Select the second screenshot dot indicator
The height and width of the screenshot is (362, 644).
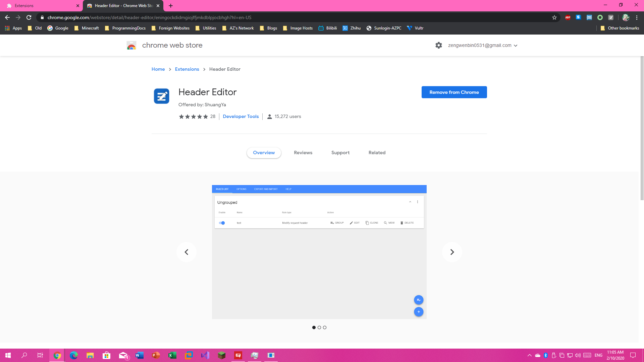[319, 327]
